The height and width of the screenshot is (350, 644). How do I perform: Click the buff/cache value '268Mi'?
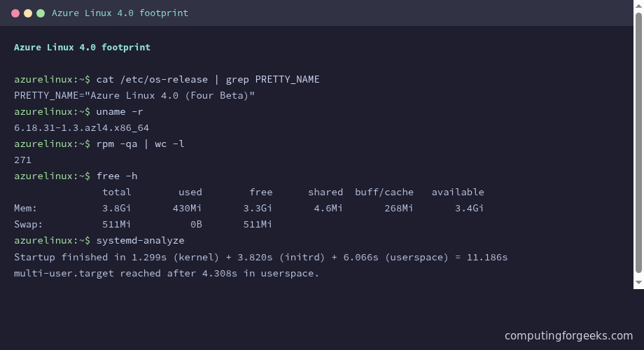click(399, 209)
